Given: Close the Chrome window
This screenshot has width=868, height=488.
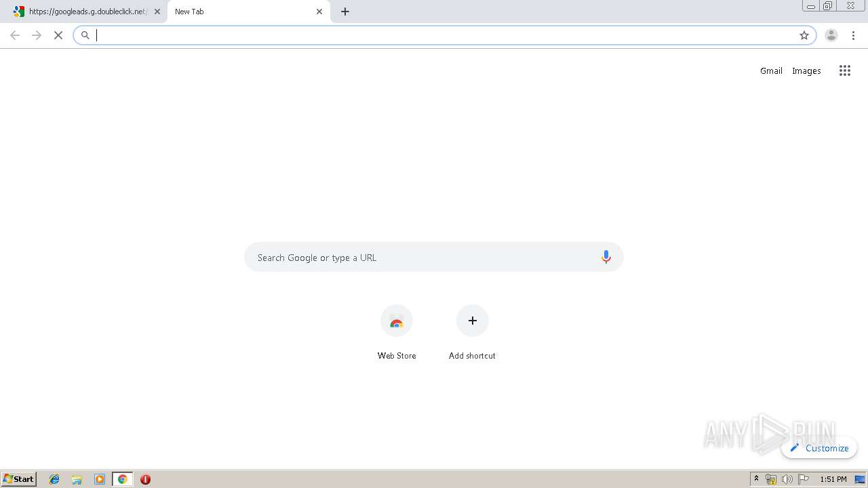Looking at the screenshot, I should click(x=850, y=6).
